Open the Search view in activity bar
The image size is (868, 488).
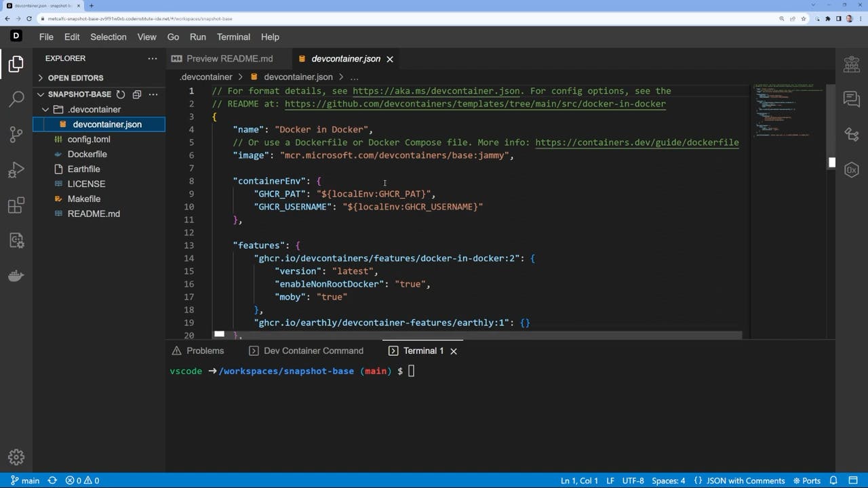16,100
